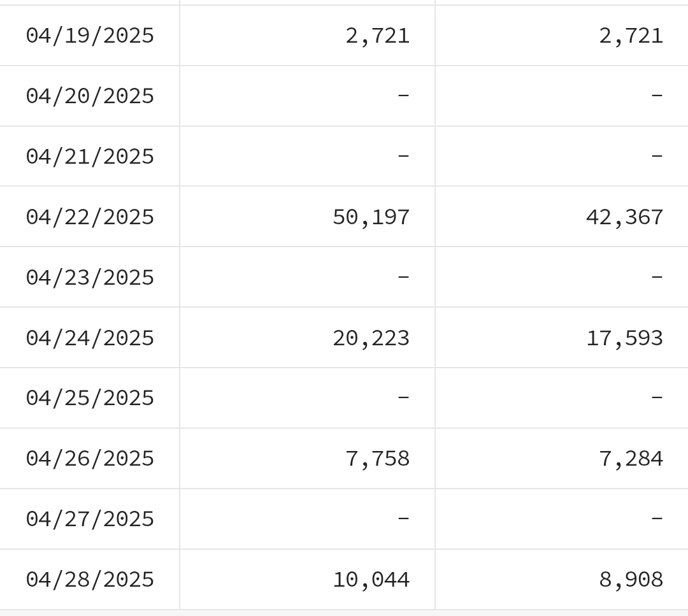688x616 pixels.
Task: Click the 04/24/2025 date cell
Action: coord(90,338)
